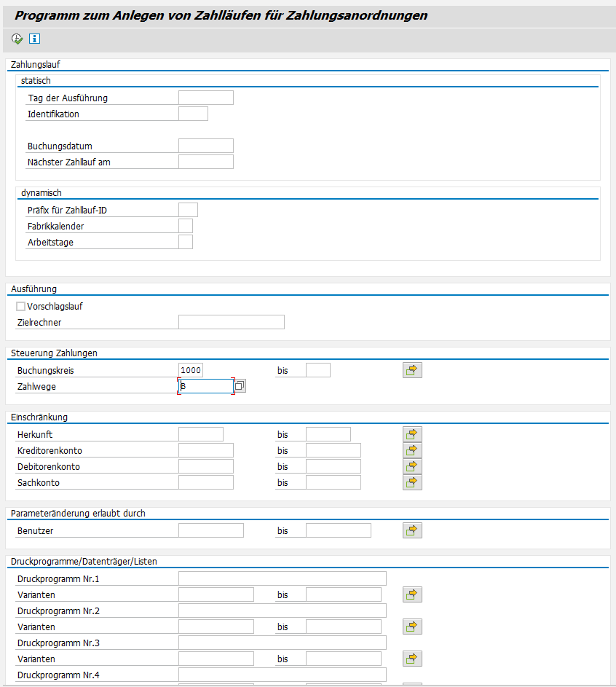Click the Nächster Zahllauf am field
The height and width of the screenshot is (687, 616).
(x=205, y=162)
